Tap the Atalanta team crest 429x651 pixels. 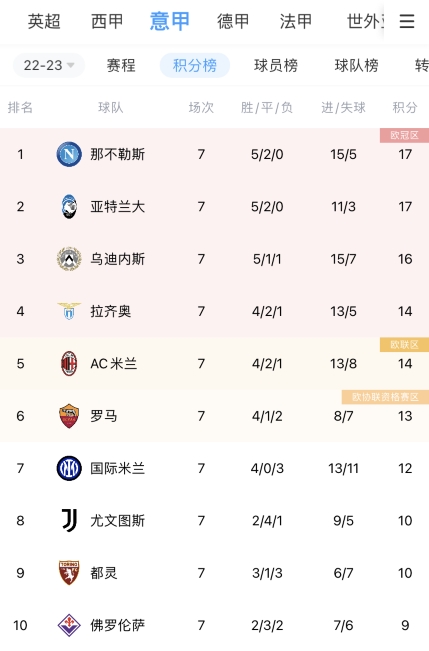point(69,207)
